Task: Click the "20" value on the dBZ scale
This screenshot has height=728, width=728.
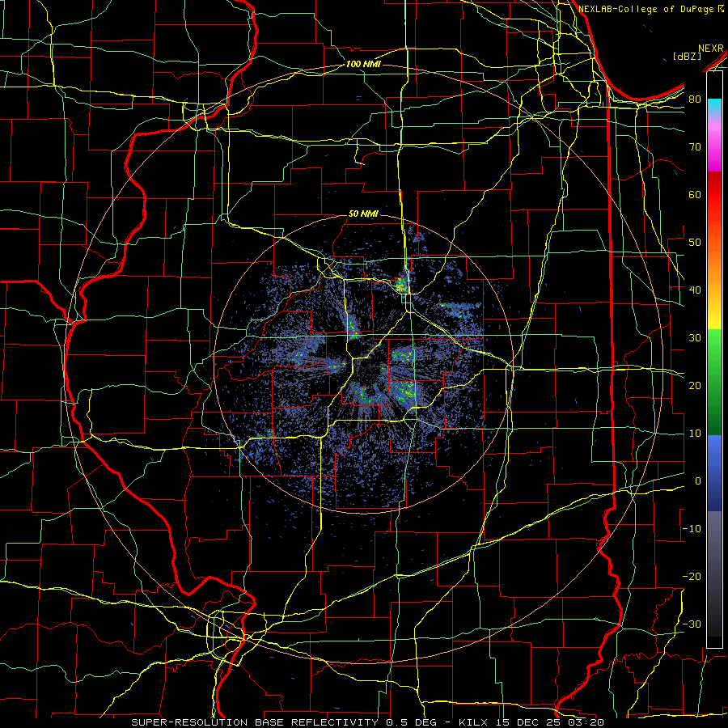Action: [695, 385]
